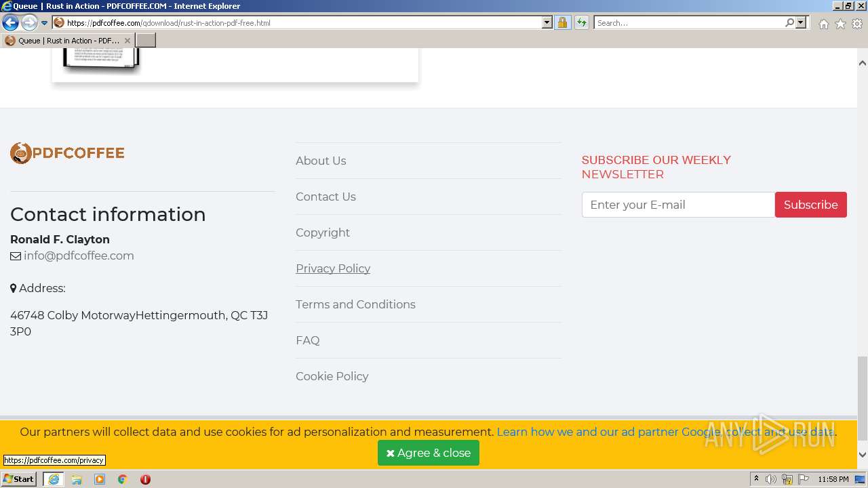Click the PDFCOFFEE logo
Screen dimensions: 868x488
(67, 153)
